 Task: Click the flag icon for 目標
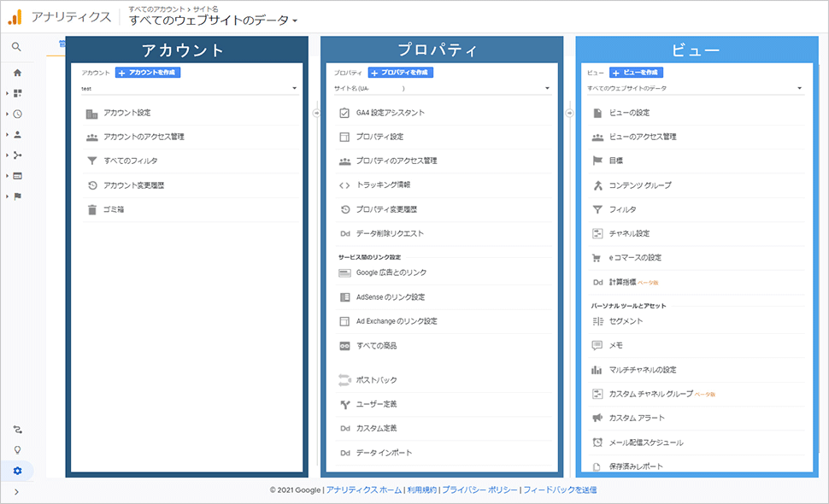597,161
